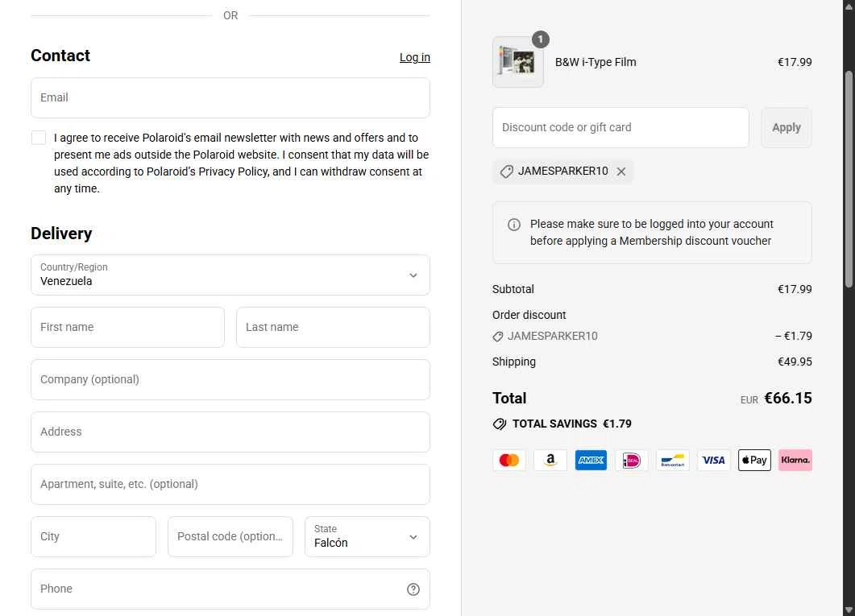Click the Amazon Pay icon
The height and width of the screenshot is (616, 855).
(550, 461)
